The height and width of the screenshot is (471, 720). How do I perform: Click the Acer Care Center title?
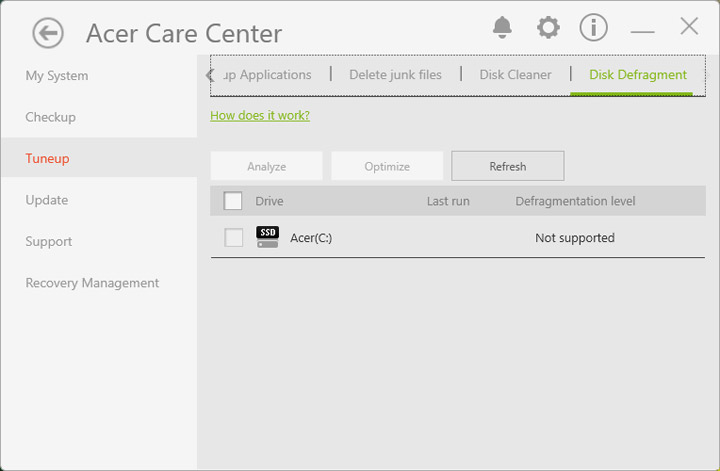pyautogui.click(x=184, y=34)
